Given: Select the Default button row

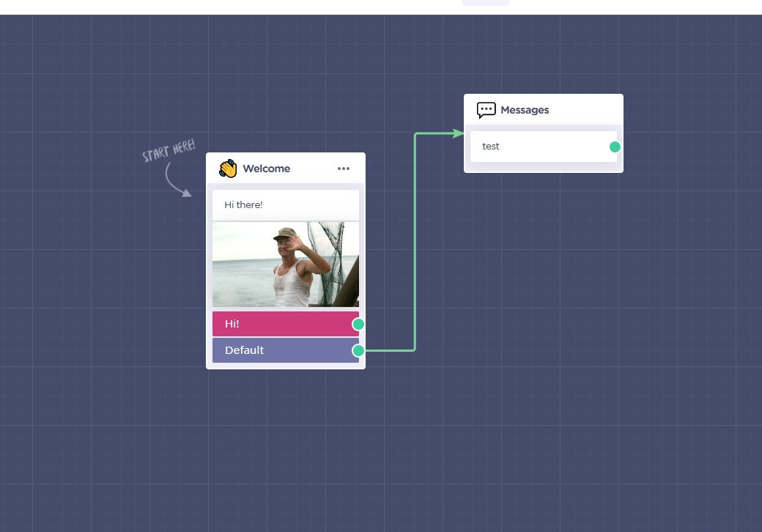Looking at the screenshot, I should tap(286, 350).
